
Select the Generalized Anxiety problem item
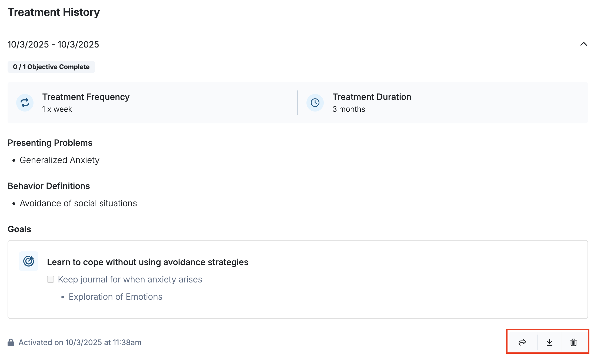tap(59, 160)
